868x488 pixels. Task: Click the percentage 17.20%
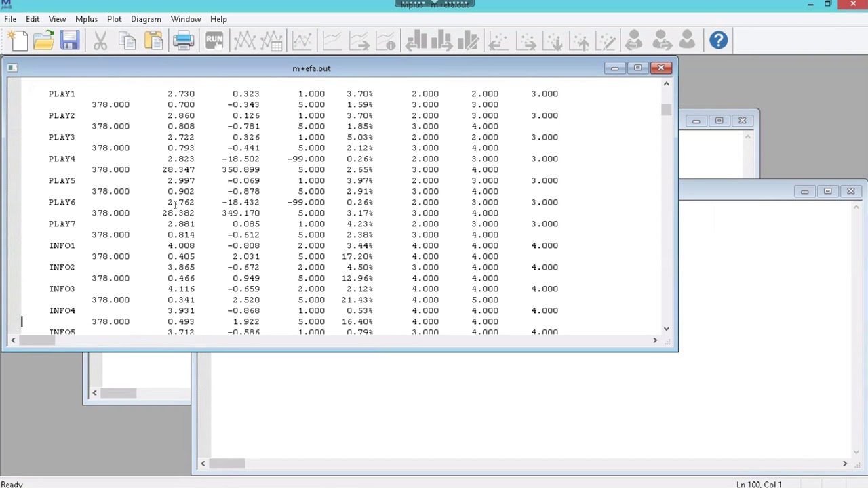click(357, 256)
